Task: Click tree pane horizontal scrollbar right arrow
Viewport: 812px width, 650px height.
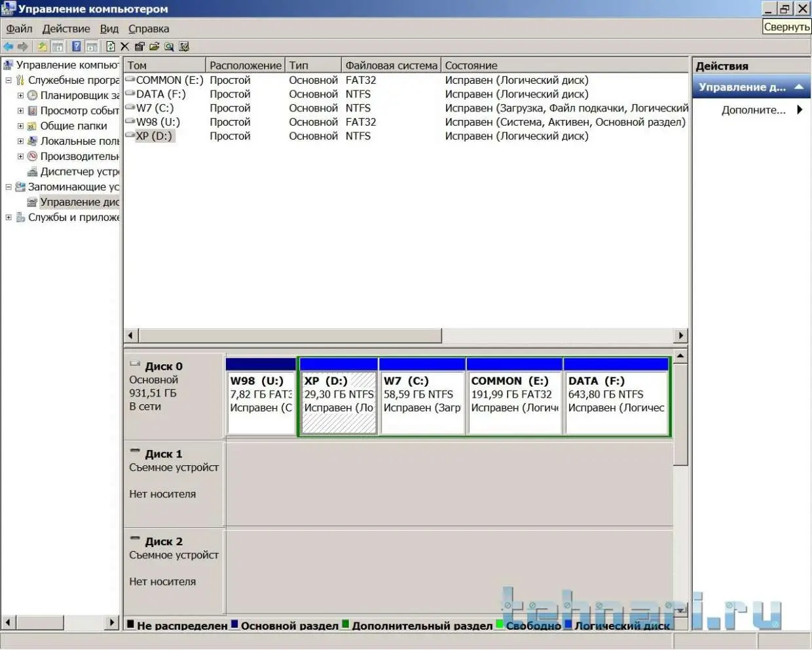Action: pyautogui.click(x=112, y=622)
